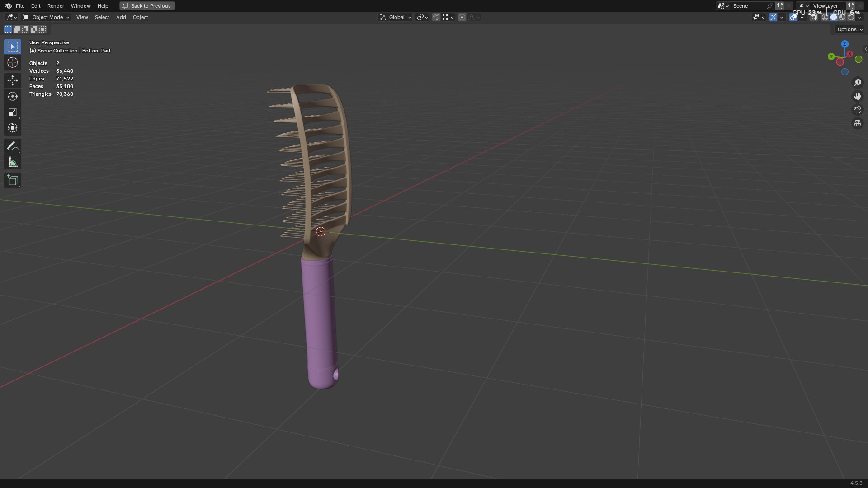868x488 pixels.
Task: Activate the 3D Cursor tool
Action: tap(12, 62)
